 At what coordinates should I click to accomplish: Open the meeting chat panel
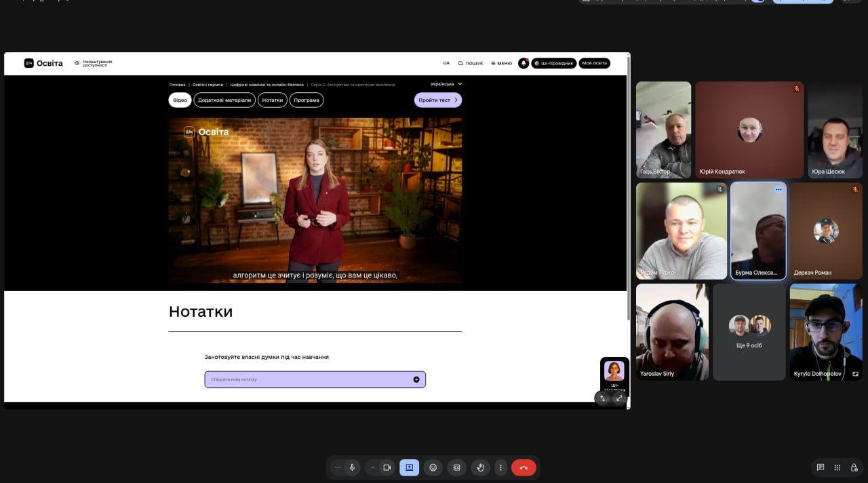(x=821, y=467)
